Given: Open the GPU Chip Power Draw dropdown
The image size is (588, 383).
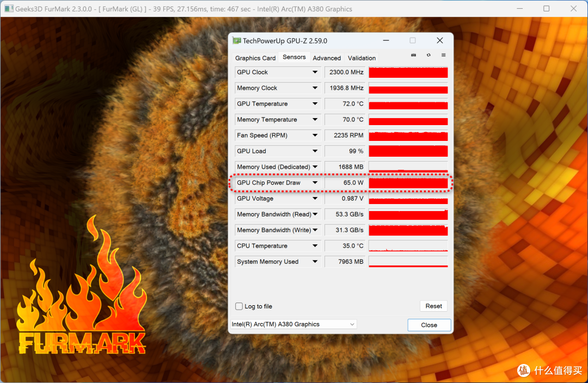Looking at the screenshot, I should [315, 182].
